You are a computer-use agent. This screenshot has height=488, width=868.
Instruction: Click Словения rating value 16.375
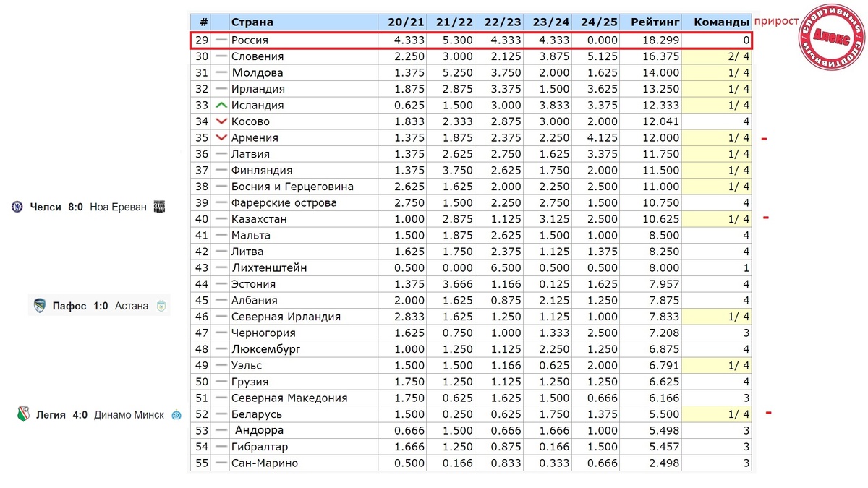click(662, 56)
